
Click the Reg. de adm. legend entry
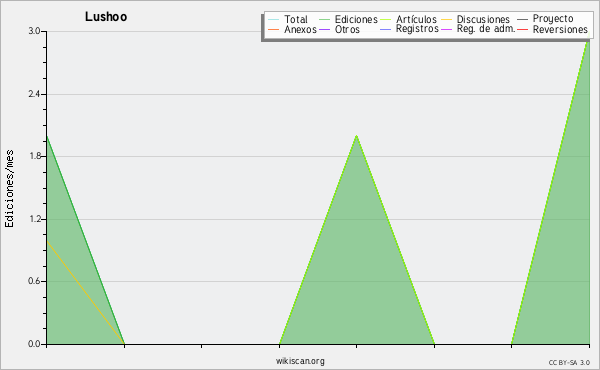pyautogui.click(x=478, y=29)
